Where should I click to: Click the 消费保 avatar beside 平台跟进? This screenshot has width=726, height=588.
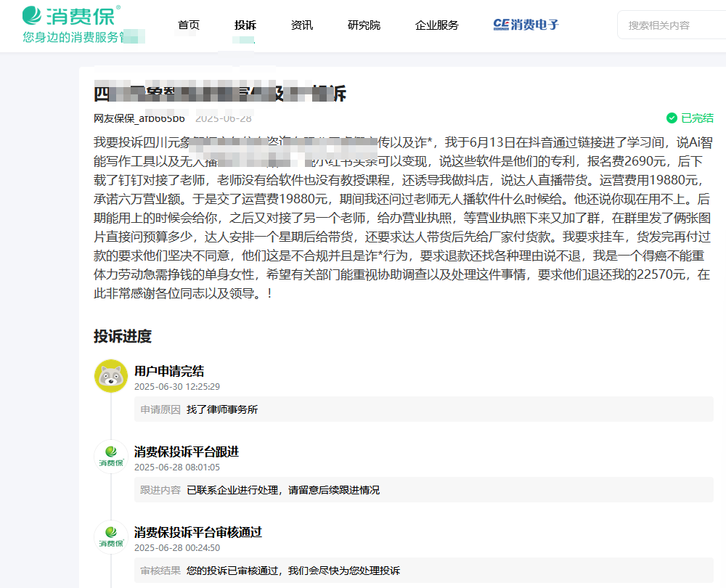click(111, 456)
